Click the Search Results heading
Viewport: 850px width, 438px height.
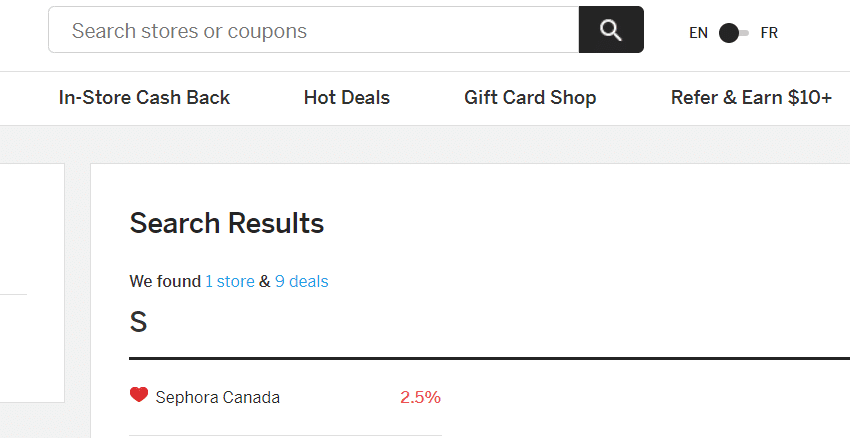pos(227,223)
